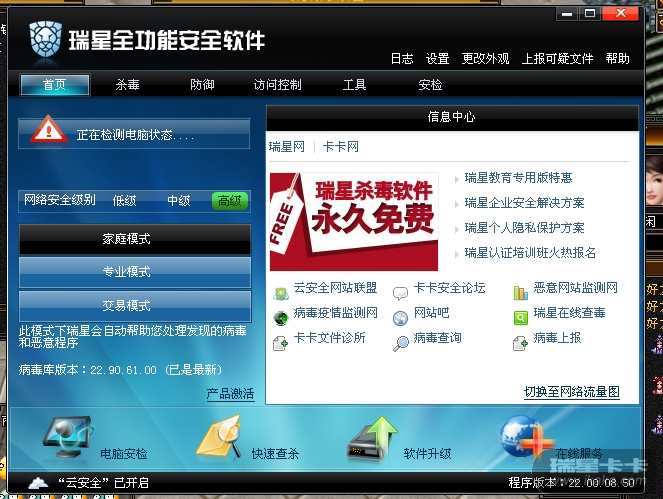The height and width of the screenshot is (499, 663).
Task: Start 软件升级 software update icon
Action: pos(373,438)
